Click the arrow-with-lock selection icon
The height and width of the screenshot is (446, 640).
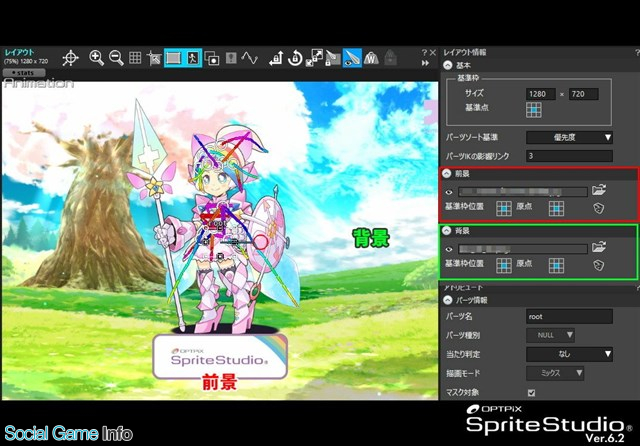pyautogui.click(x=333, y=58)
